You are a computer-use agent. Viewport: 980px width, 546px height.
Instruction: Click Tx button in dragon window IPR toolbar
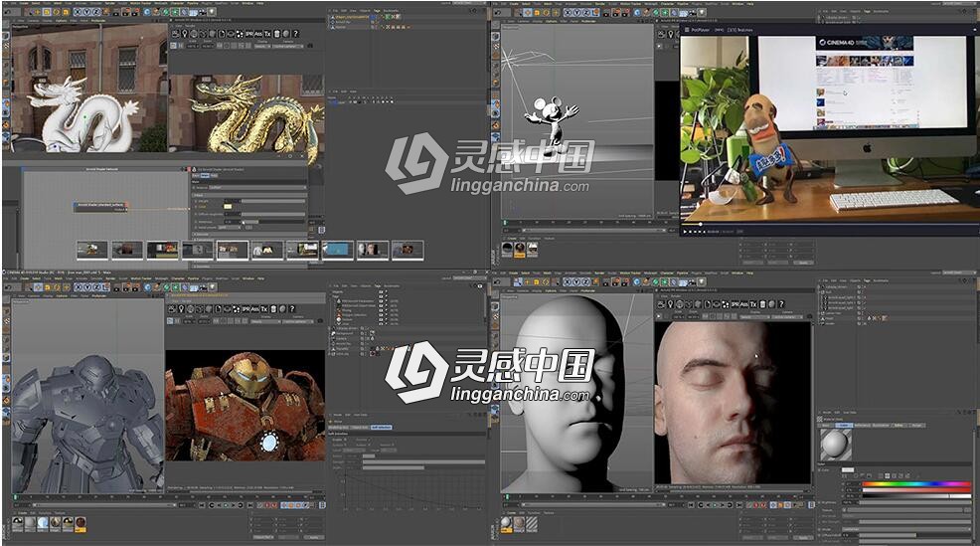pyautogui.click(x=267, y=33)
